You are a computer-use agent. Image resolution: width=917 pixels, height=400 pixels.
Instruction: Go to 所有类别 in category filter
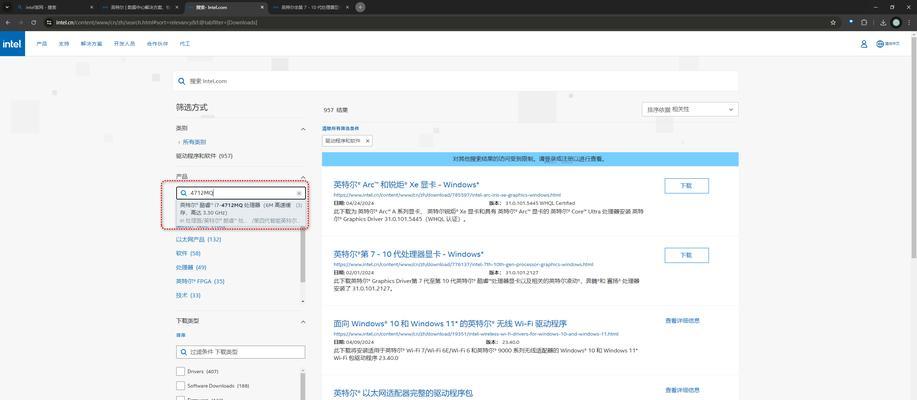click(x=192, y=142)
